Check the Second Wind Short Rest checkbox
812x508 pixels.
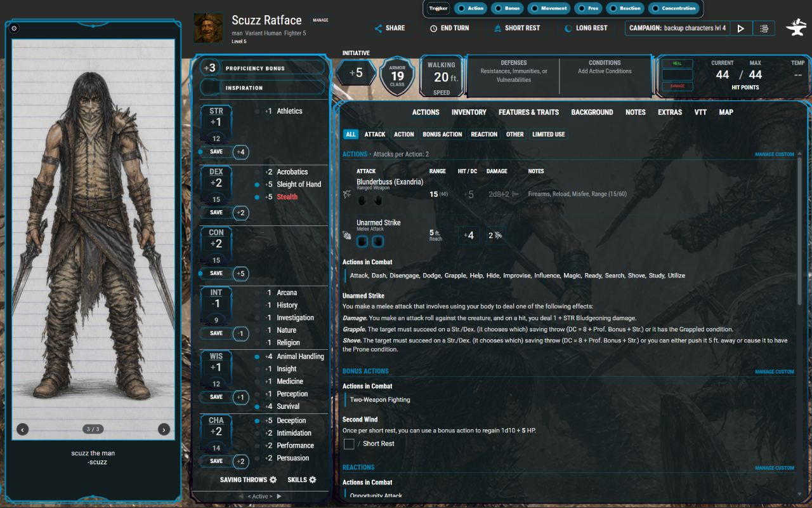pos(348,444)
